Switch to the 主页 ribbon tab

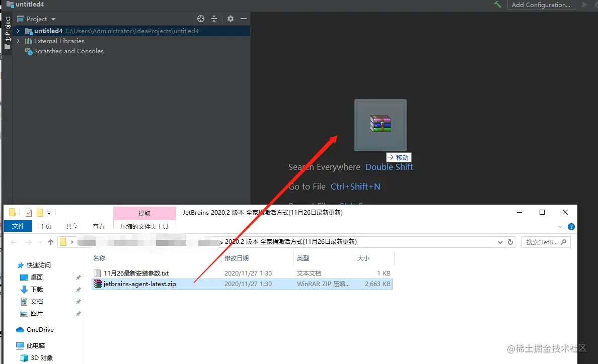coord(45,226)
